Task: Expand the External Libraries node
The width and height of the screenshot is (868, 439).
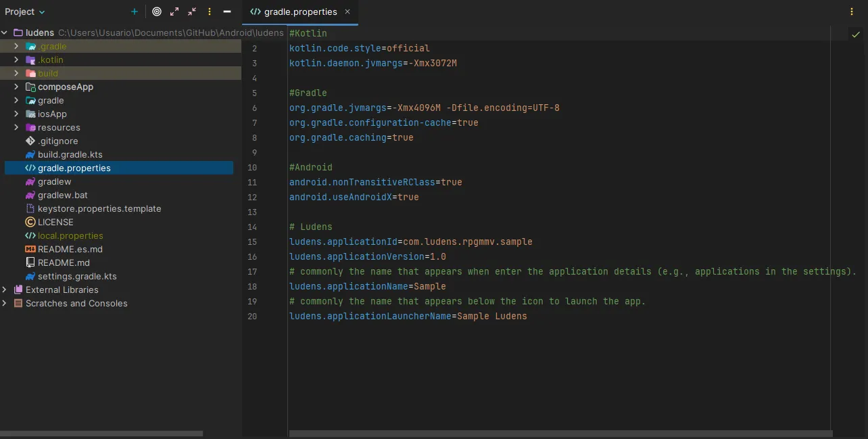Action: (x=5, y=290)
